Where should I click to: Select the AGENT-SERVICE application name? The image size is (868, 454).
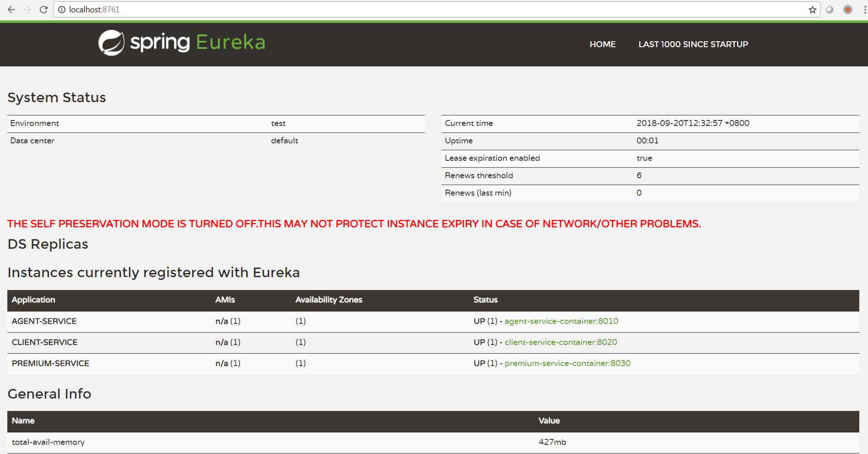[44, 321]
